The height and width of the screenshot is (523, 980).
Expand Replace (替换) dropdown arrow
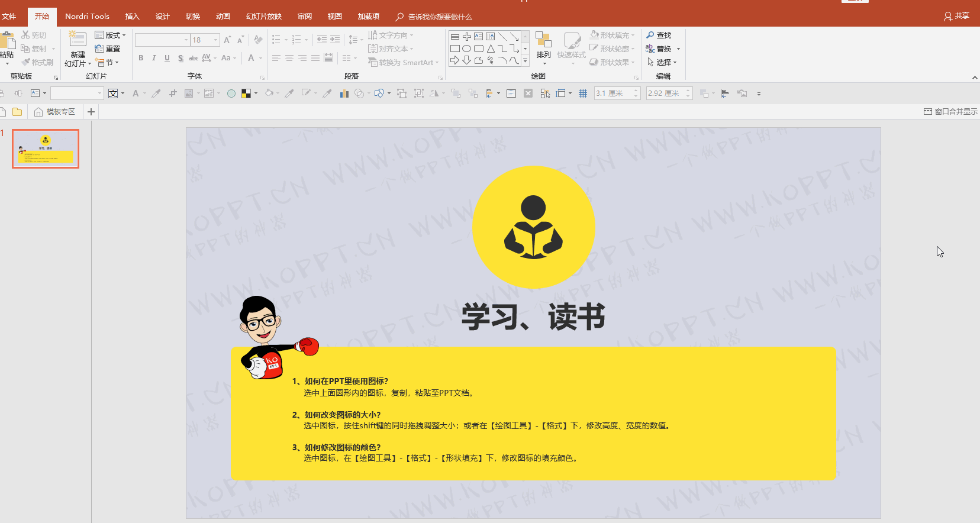(x=678, y=49)
